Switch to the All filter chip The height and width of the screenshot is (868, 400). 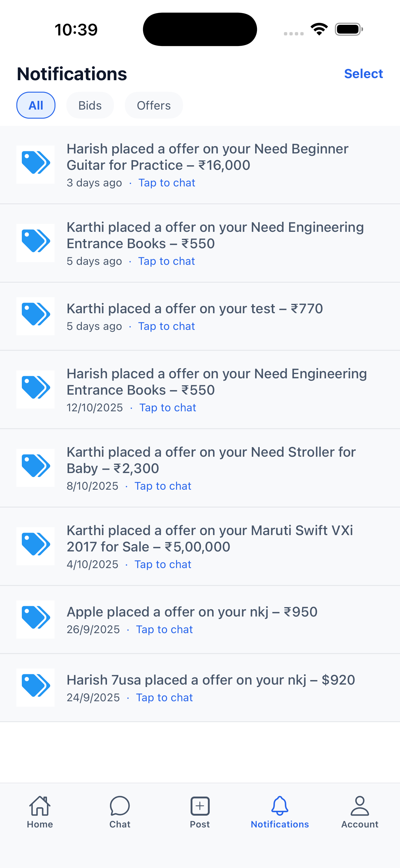coord(36,105)
